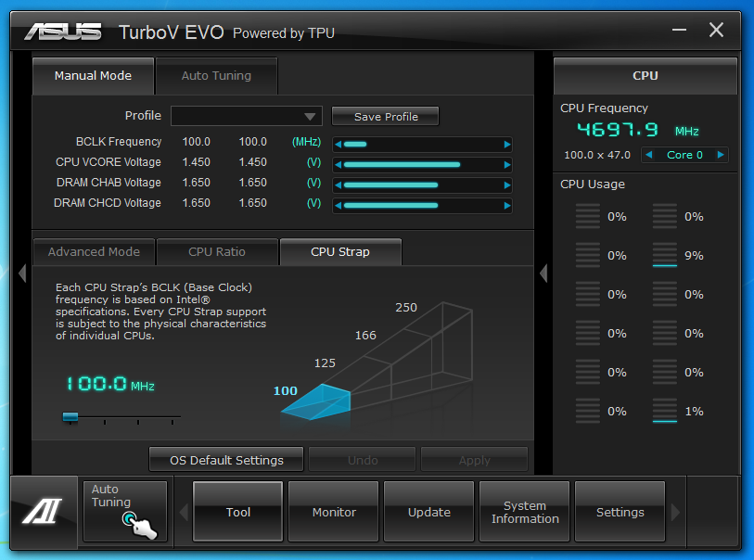This screenshot has height=560, width=754.
Task: Select next core with right arrow
Action: coord(721,155)
